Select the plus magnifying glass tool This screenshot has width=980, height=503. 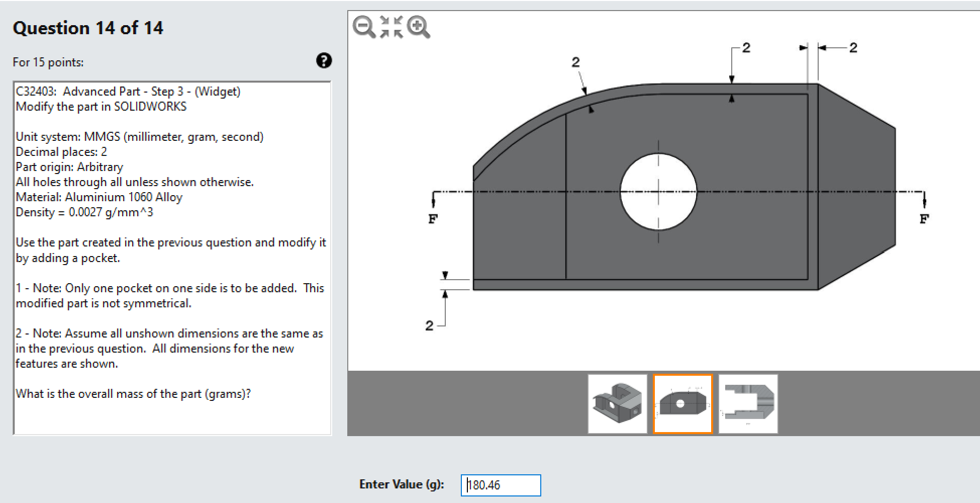click(x=418, y=26)
